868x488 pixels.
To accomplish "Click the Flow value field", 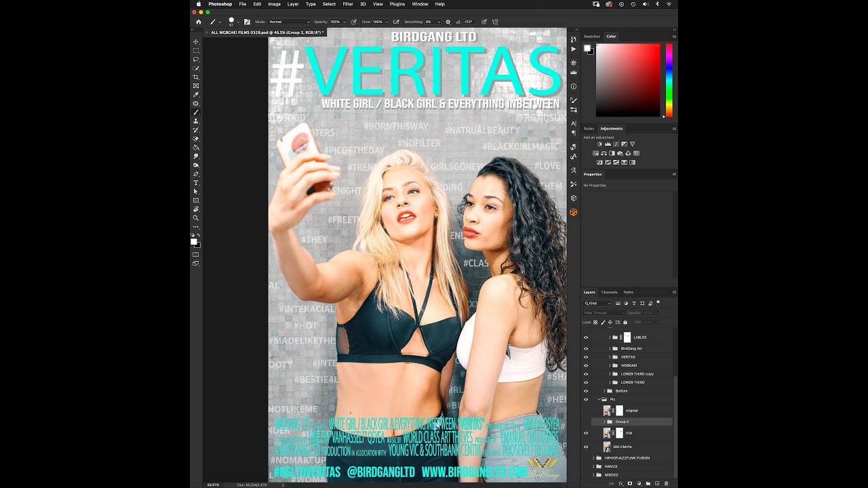I will pyautogui.click(x=377, y=22).
